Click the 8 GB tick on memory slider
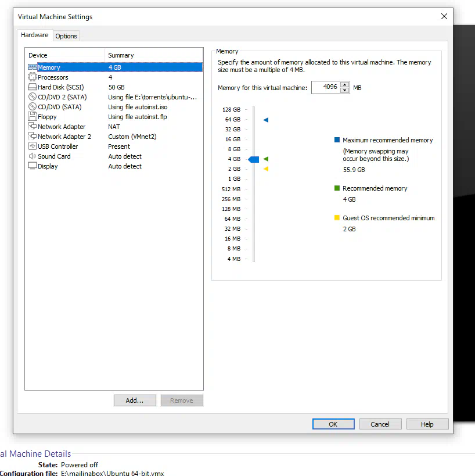475x476 pixels. pos(246,149)
